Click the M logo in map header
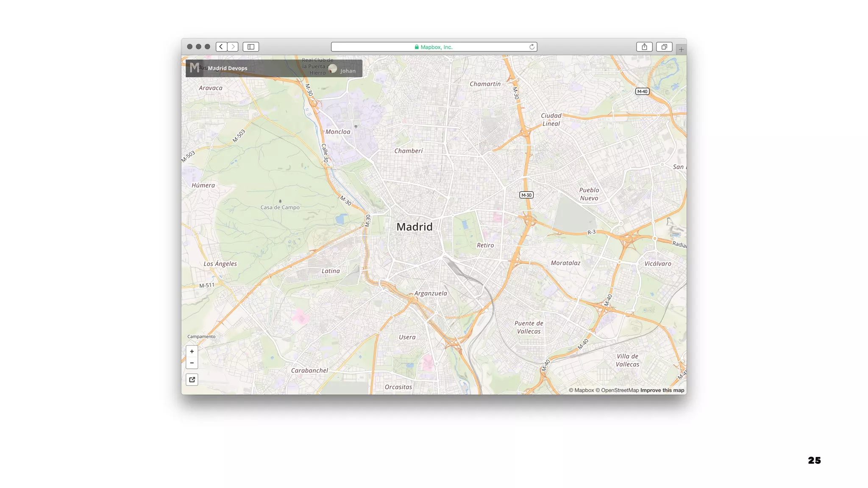 [195, 68]
